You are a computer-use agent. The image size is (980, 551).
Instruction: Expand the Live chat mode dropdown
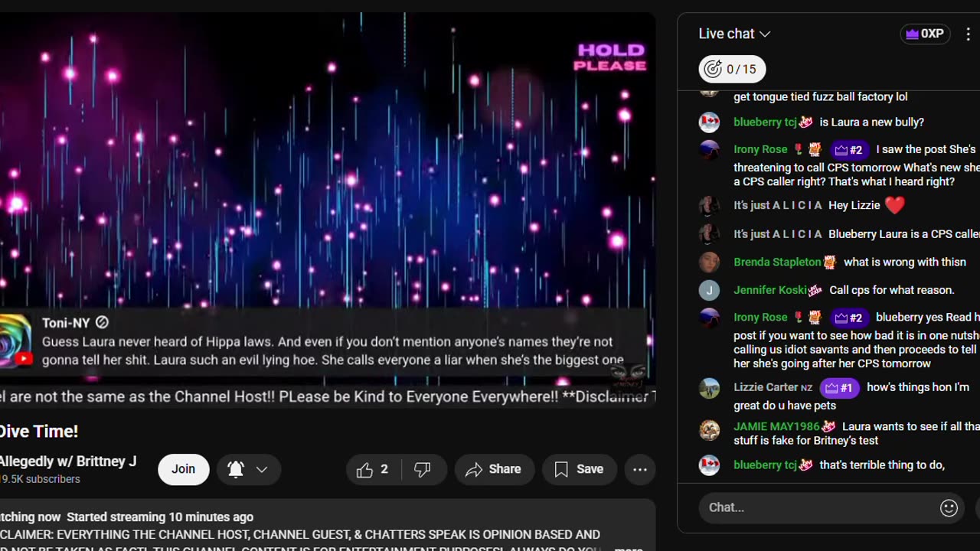tap(734, 34)
